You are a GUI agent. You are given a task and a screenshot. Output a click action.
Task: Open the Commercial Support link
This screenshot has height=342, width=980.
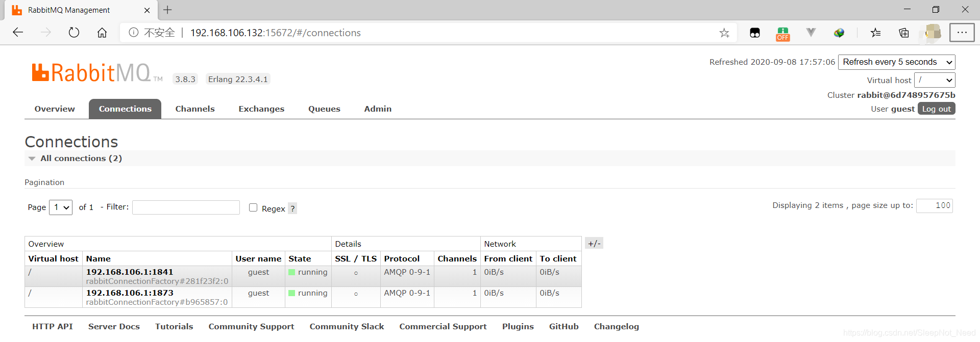443,327
